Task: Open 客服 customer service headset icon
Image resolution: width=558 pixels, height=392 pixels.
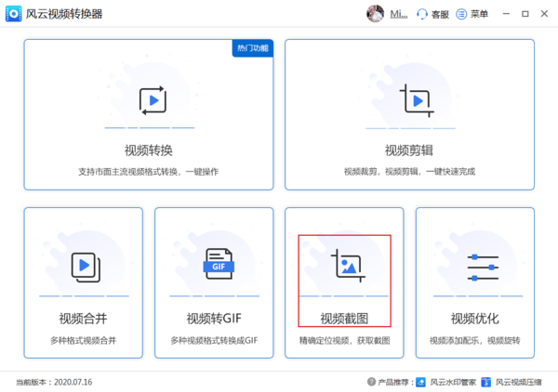Action: 422,14
